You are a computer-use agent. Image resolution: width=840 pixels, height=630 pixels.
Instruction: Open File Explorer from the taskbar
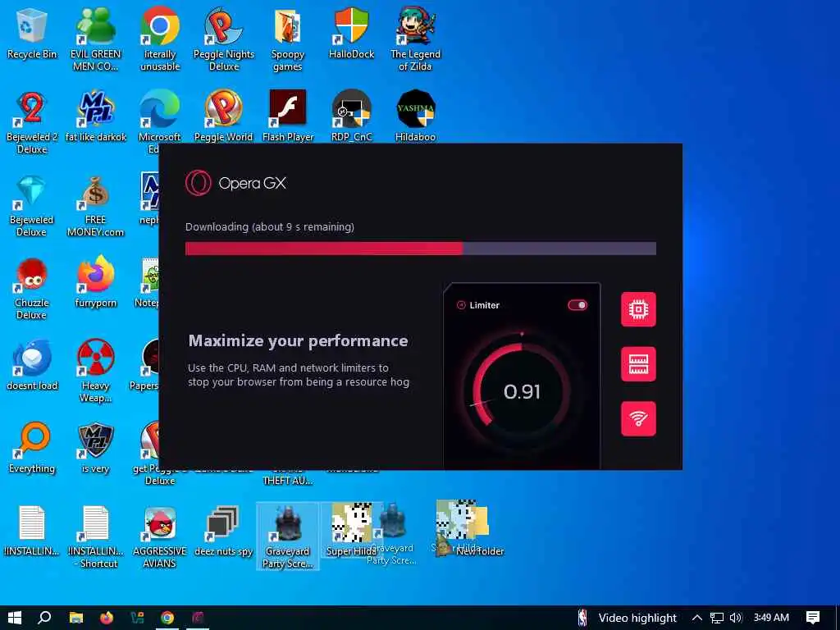(x=76, y=618)
